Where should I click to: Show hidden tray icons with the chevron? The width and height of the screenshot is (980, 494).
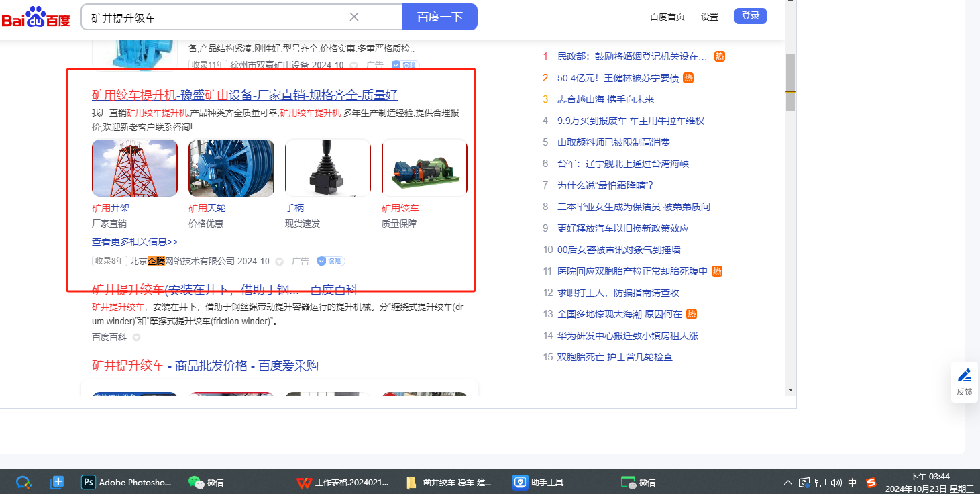coord(788,482)
